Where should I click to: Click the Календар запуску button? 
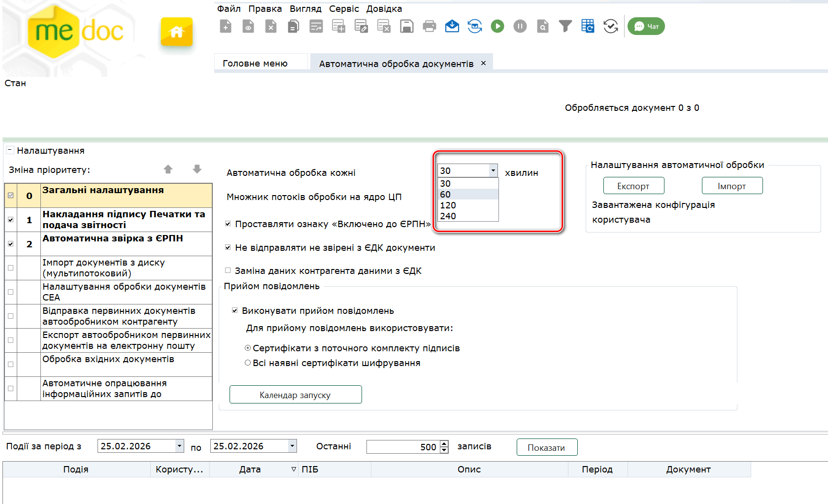click(x=296, y=395)
